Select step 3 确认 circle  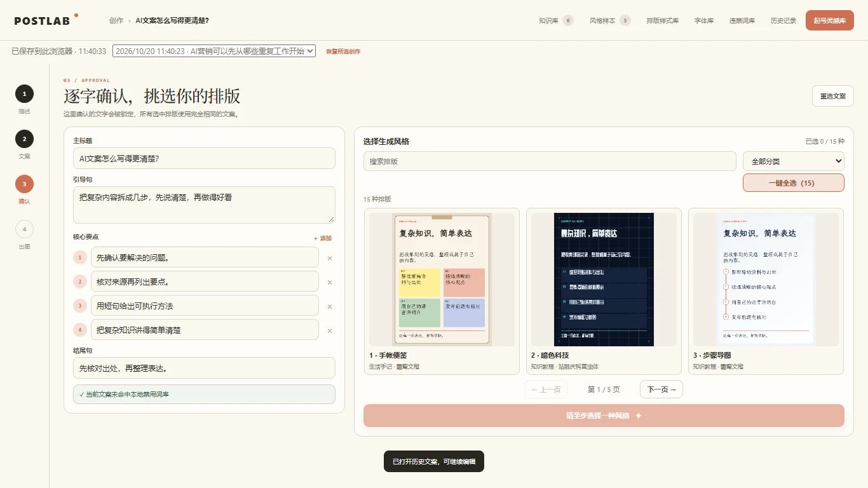click(24, 184)
